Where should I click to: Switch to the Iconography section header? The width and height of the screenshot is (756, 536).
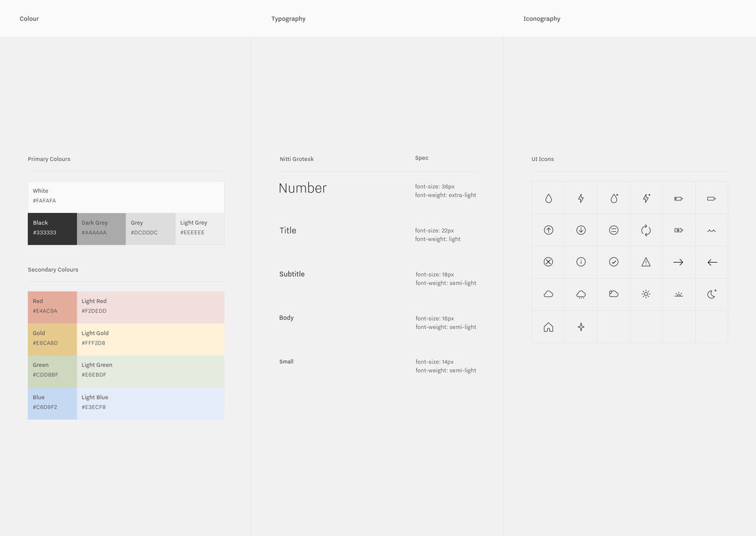pos(542,19)
